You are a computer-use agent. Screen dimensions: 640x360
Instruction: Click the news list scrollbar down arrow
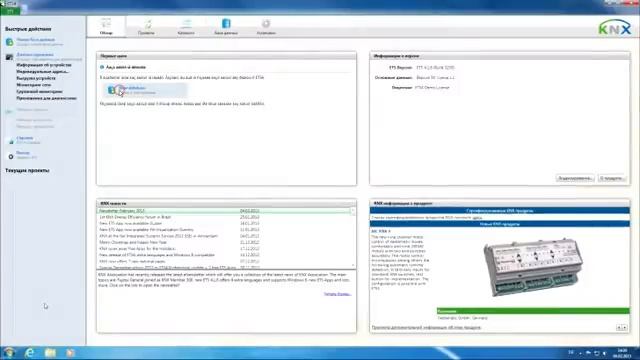[353, 266]
